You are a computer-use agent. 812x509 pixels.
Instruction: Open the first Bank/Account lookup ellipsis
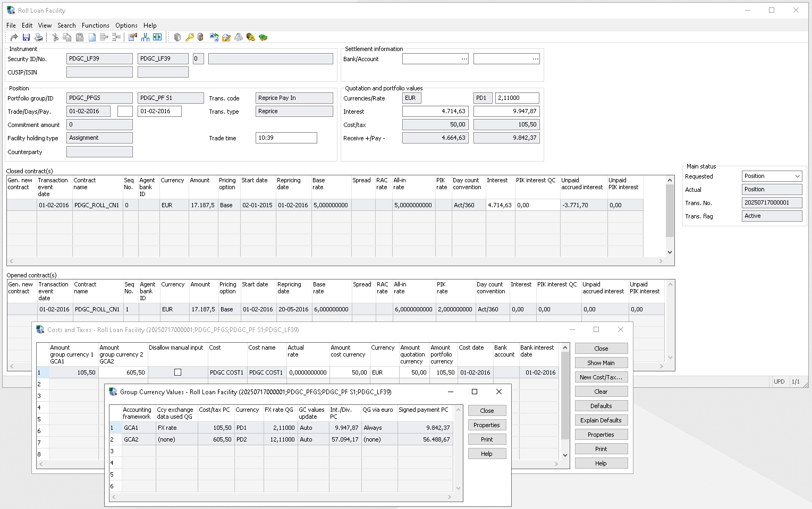point(464,59)
